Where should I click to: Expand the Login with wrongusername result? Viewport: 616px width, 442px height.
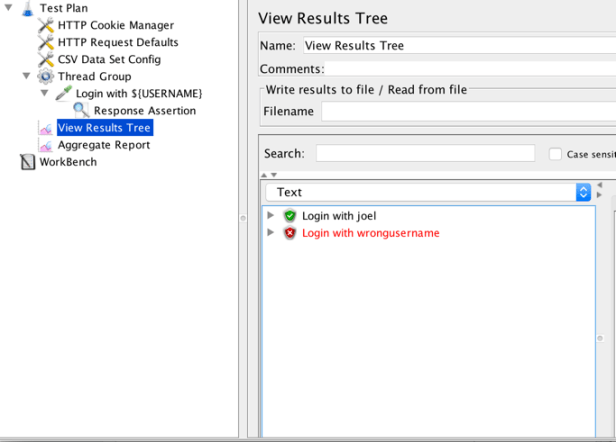tap(270, 232)
